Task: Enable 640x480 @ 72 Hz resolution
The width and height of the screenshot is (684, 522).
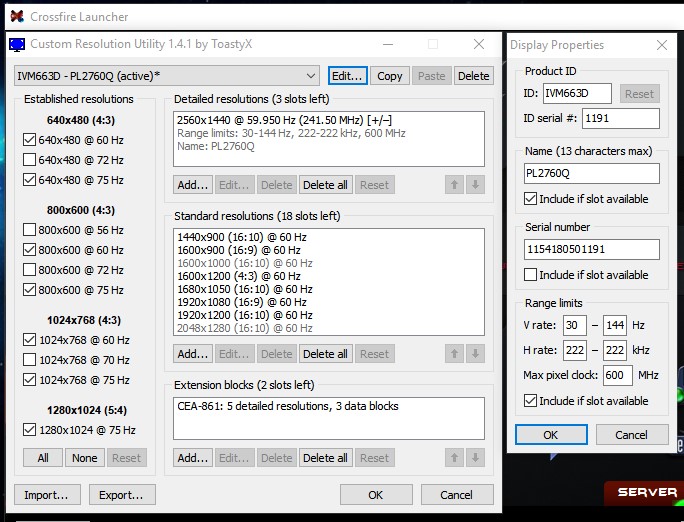Action: coord(29,160)
